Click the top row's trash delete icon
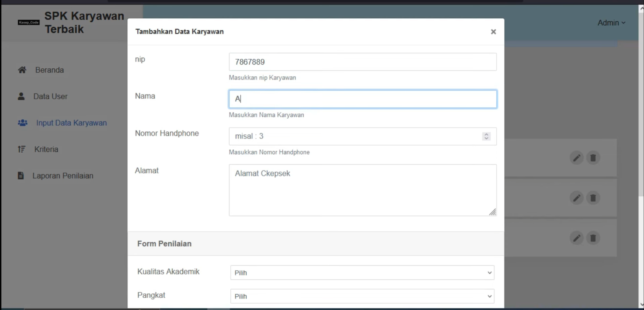The width and height of the screenshot is (644, 310). tap(593, 158)
